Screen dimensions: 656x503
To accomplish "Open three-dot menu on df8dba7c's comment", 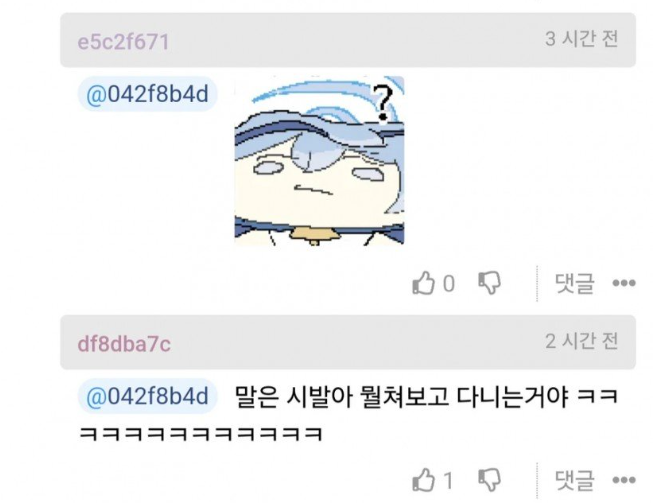I will [x=624, y=480].
